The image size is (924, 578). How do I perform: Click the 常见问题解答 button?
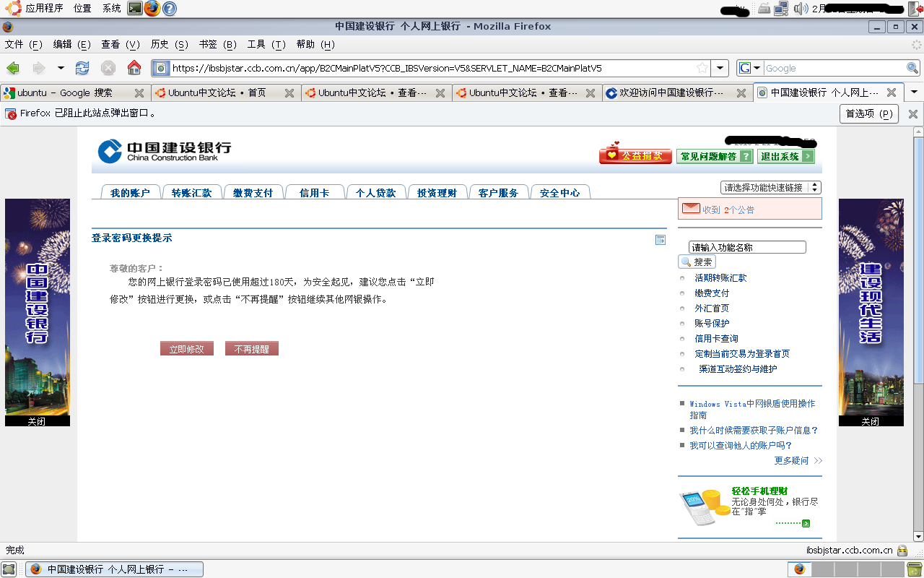click(715, 156)
